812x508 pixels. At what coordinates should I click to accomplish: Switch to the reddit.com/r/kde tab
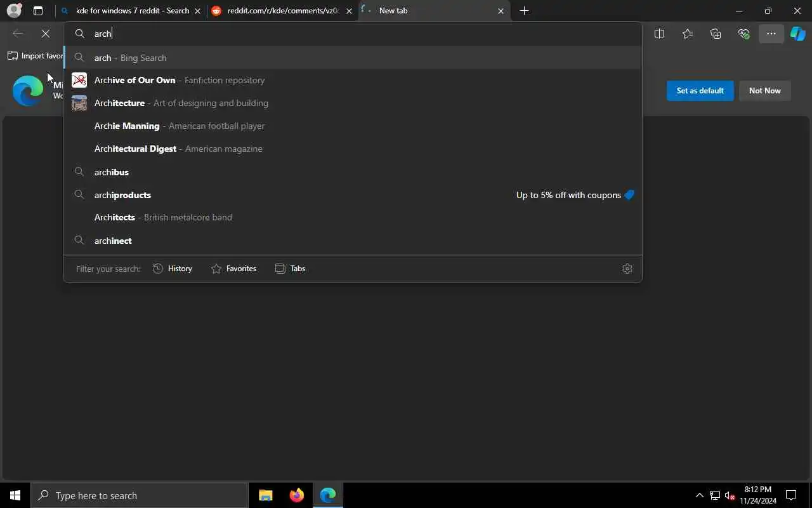pyautogui.click(x=282, y=11)
